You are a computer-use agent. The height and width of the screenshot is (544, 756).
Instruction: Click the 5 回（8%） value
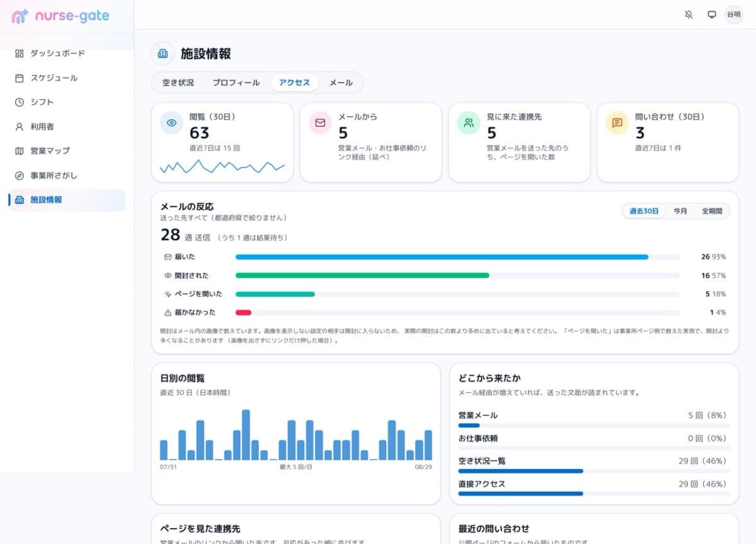coord(707,416)
